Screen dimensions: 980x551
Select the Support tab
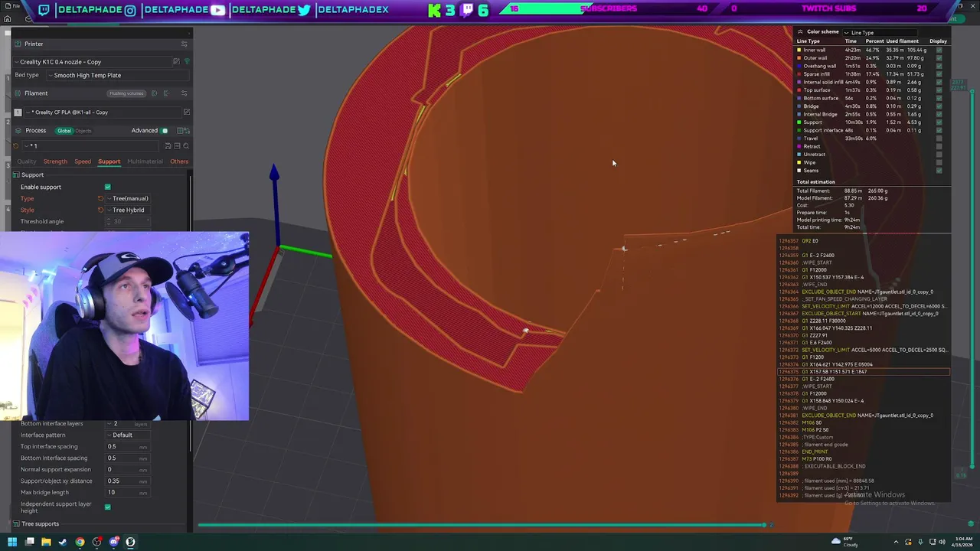point(109,161)
